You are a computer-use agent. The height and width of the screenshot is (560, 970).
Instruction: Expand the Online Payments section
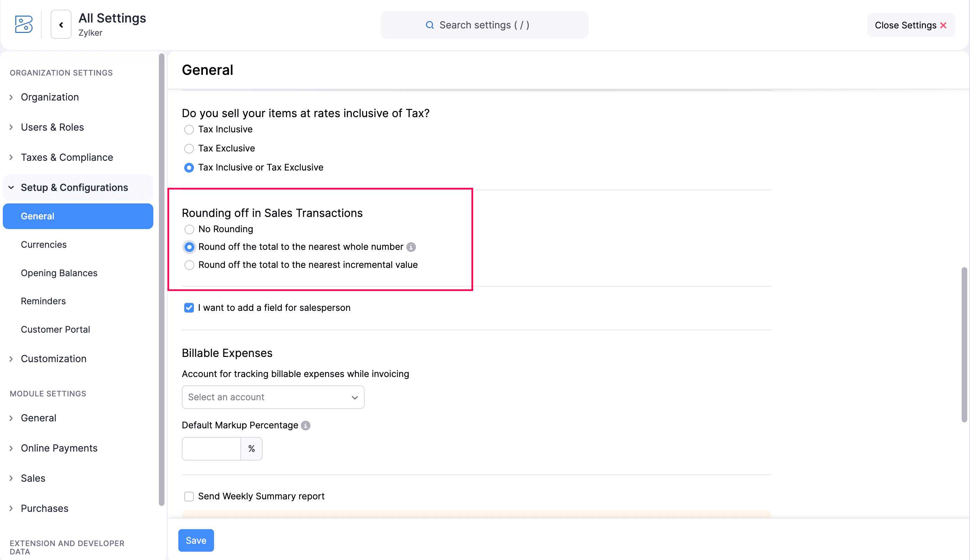(59, 448)
